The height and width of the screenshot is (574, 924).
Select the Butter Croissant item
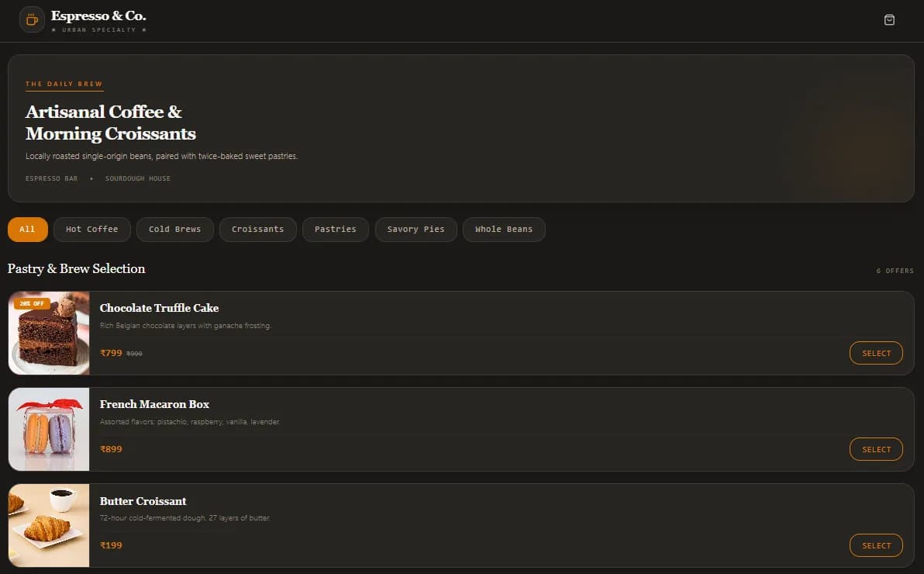click(x=876, y=545)
